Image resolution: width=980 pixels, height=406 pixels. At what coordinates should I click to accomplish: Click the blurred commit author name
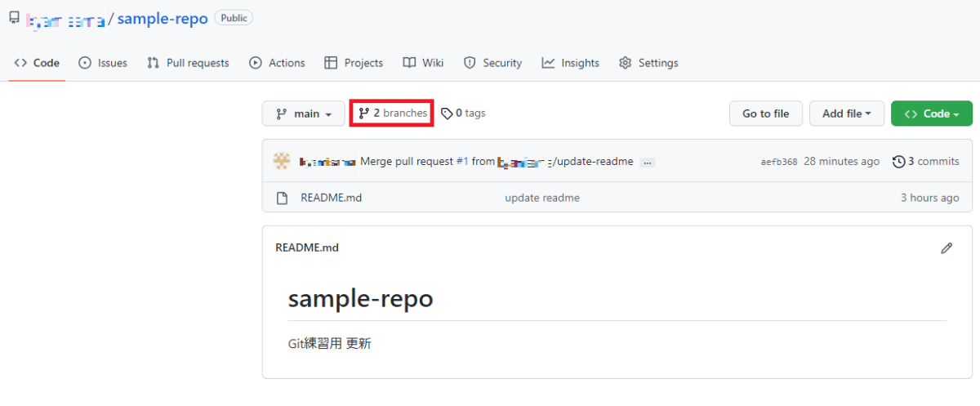[327, 162]
